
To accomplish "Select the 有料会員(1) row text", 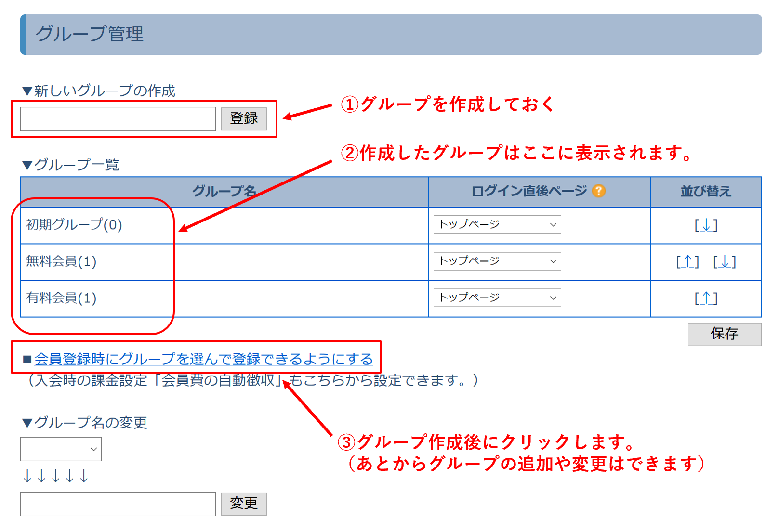I will coord(61,298).
